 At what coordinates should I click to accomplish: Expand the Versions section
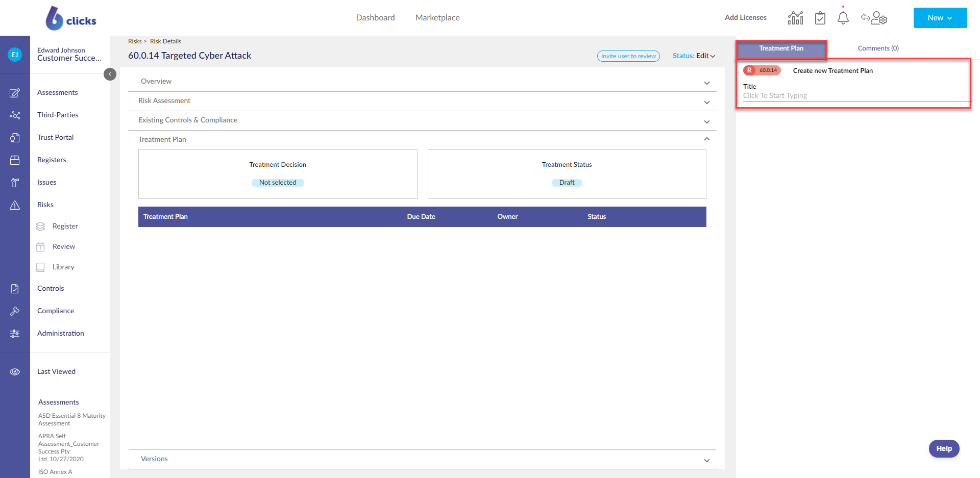click(422, 459)
